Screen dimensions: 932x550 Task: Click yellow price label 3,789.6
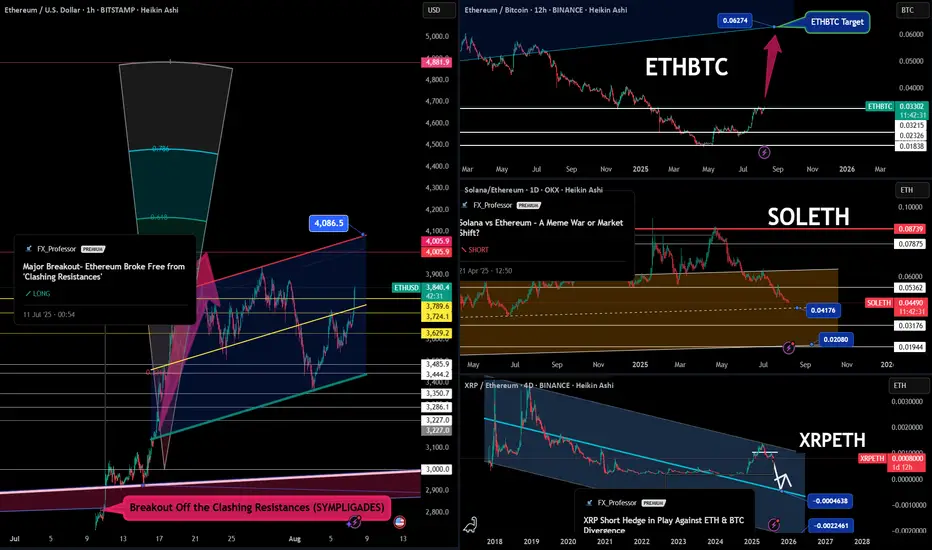(x=437, y=306)
